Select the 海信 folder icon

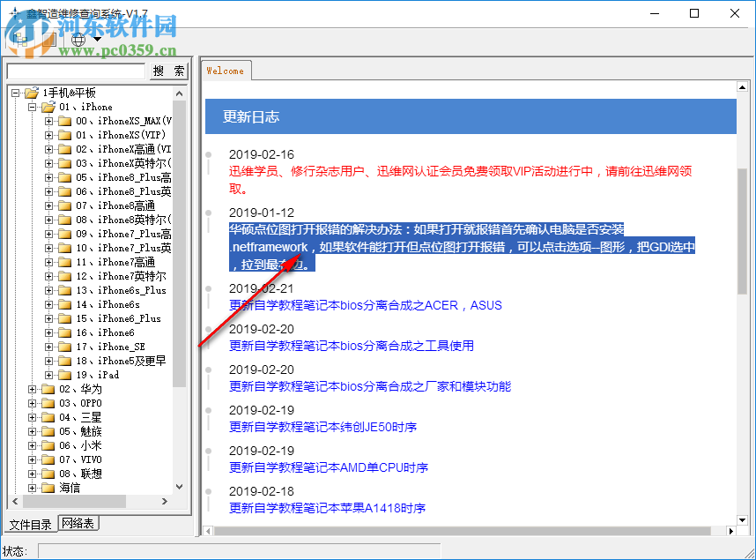48,488
